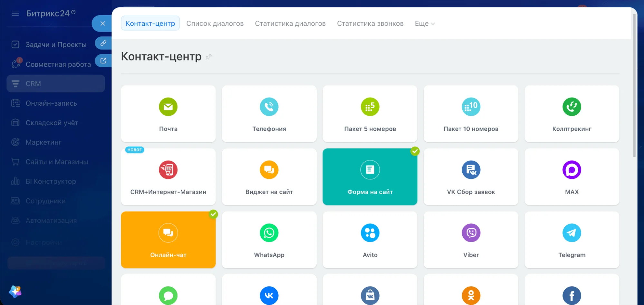Switch to the Статистика диалогов tab
This screenshot has height=305, width=644.
click(x=290, y=24)
